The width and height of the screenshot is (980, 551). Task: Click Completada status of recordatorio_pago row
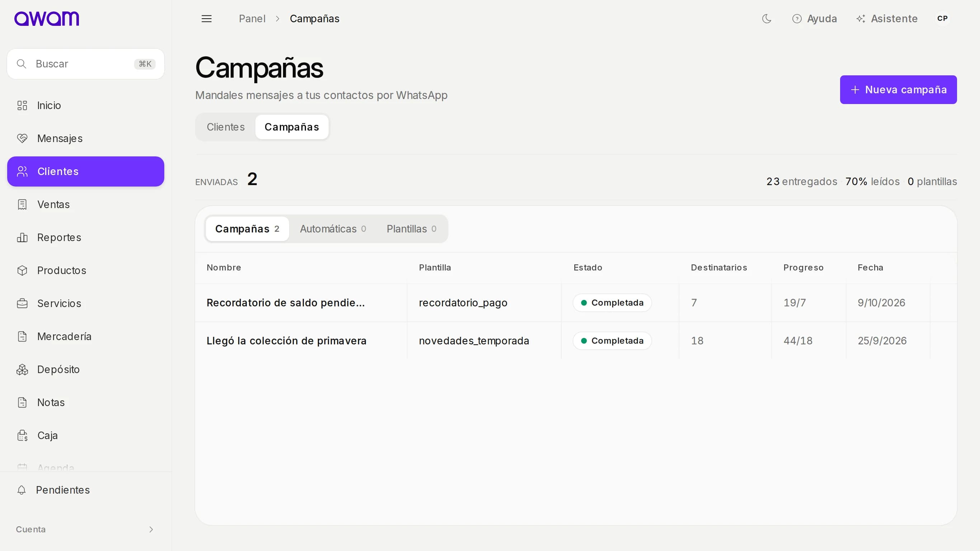612,302
